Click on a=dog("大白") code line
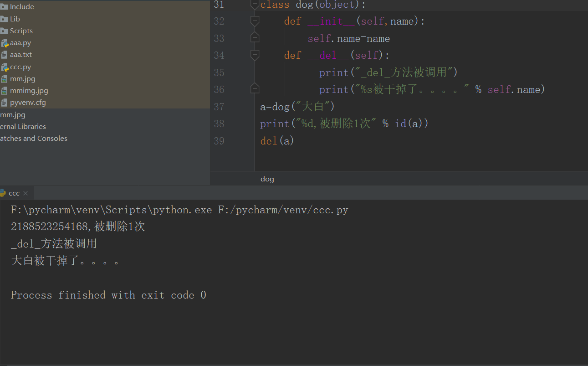The width and height of the screenshot is (588, 366). click(x=297, y=107)
